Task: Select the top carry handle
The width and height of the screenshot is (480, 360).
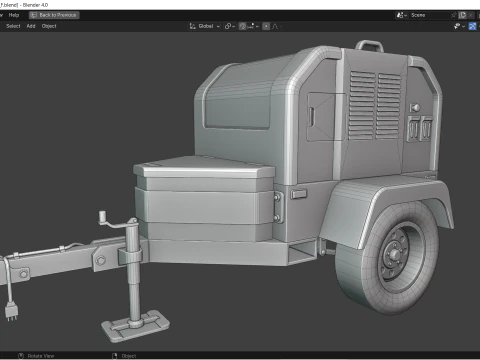Action: (x=369, y=45)
